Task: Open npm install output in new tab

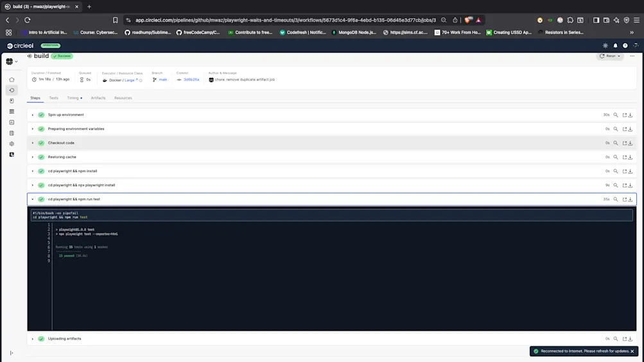Action: click(x=624, y=171)
